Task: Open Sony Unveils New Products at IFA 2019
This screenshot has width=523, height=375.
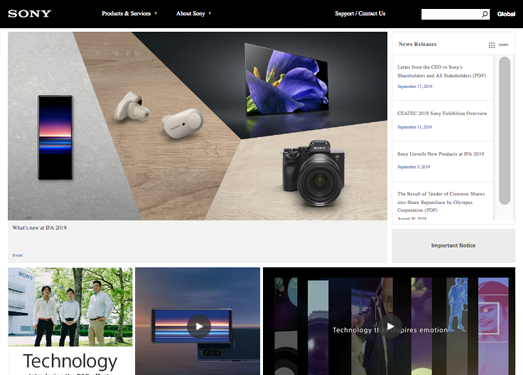Action: pos(441,154)
